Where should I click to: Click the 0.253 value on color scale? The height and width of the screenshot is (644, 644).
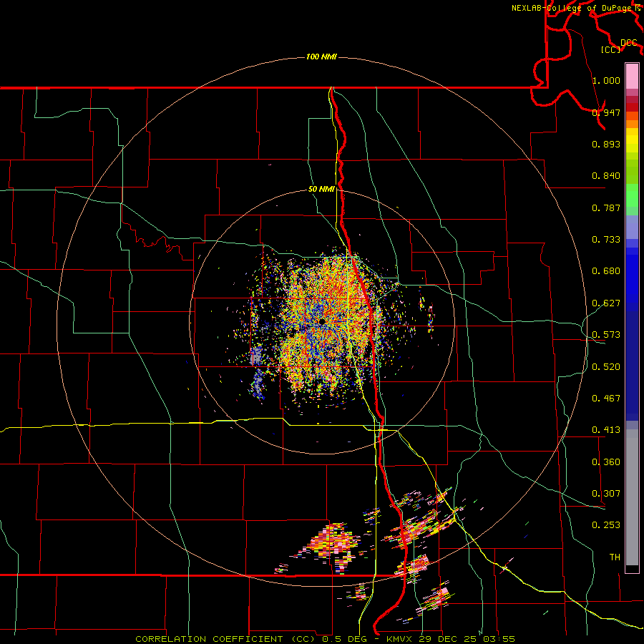606,525
